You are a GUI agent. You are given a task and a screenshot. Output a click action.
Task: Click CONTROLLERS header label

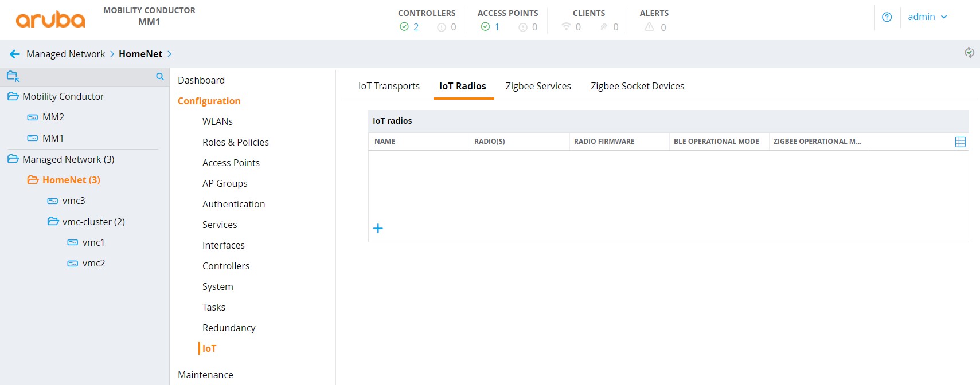427,13
